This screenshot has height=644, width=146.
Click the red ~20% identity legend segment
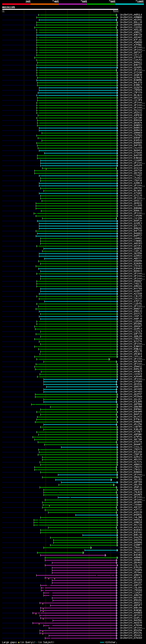tap(16, 4)
